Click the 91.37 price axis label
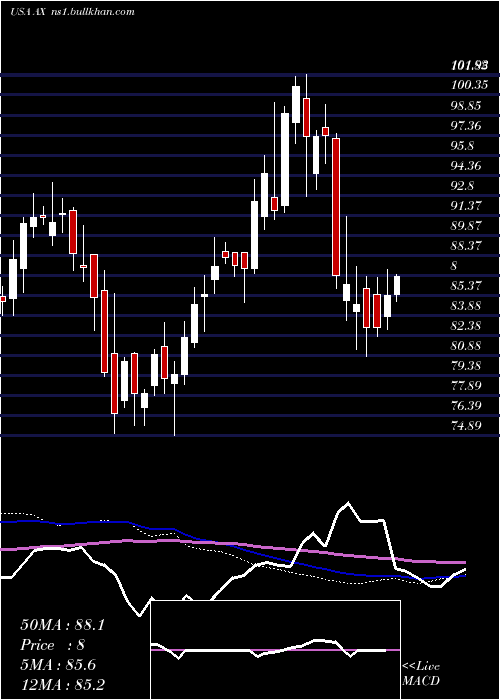Viewport: 500px width, 700px height. point(466,206)
